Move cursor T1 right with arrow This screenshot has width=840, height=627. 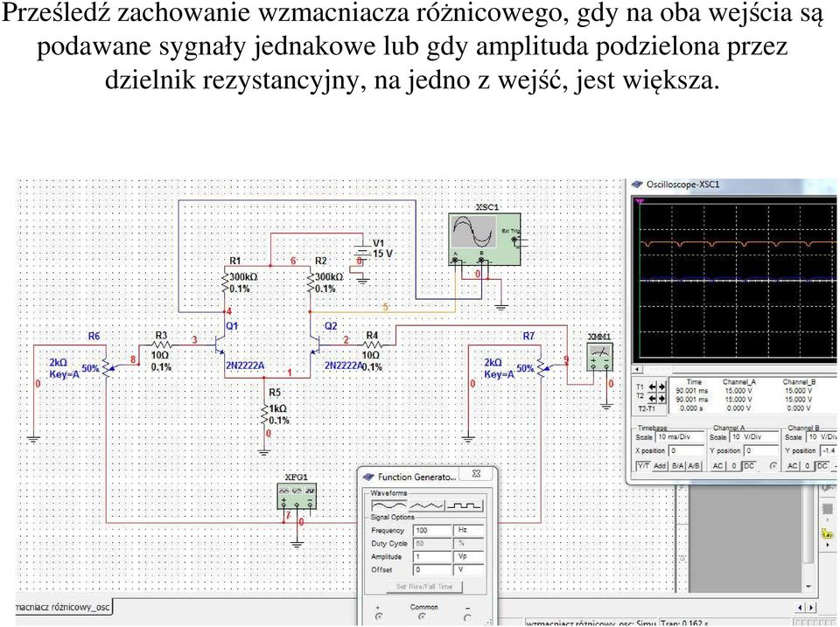click(x=661, y=387)
